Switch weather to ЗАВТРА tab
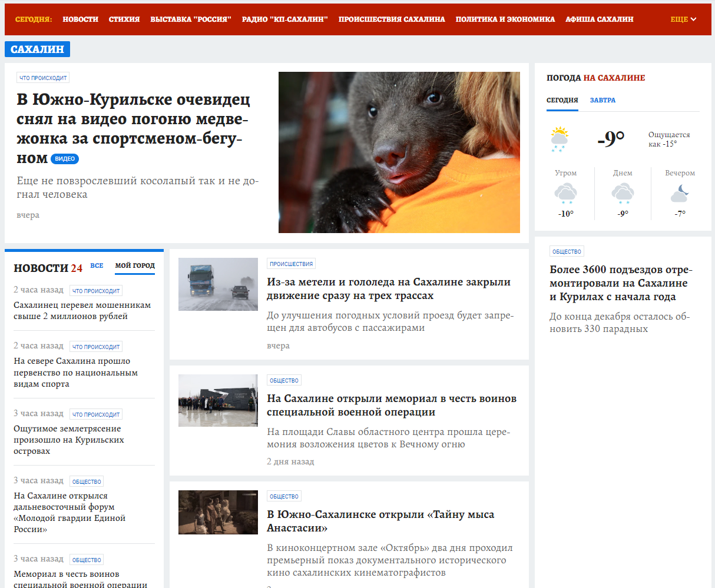 (x=603, y=100)
